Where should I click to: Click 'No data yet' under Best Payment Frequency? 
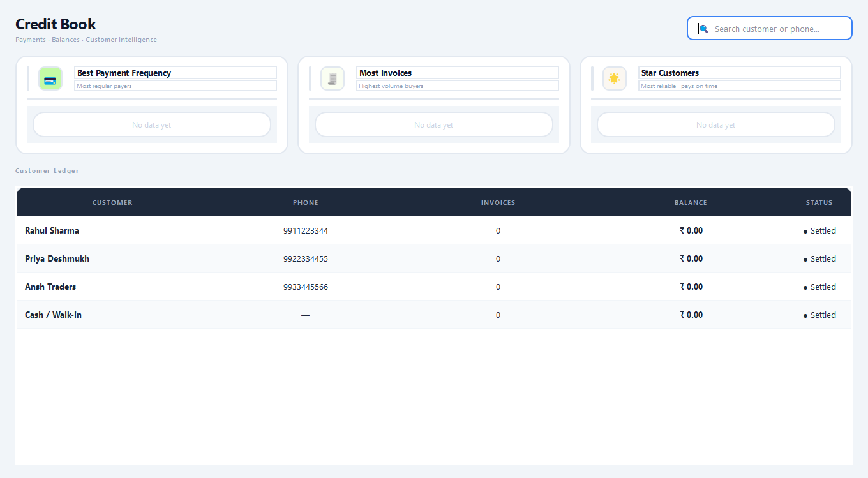pyautogui.click(x=152, y=125)
